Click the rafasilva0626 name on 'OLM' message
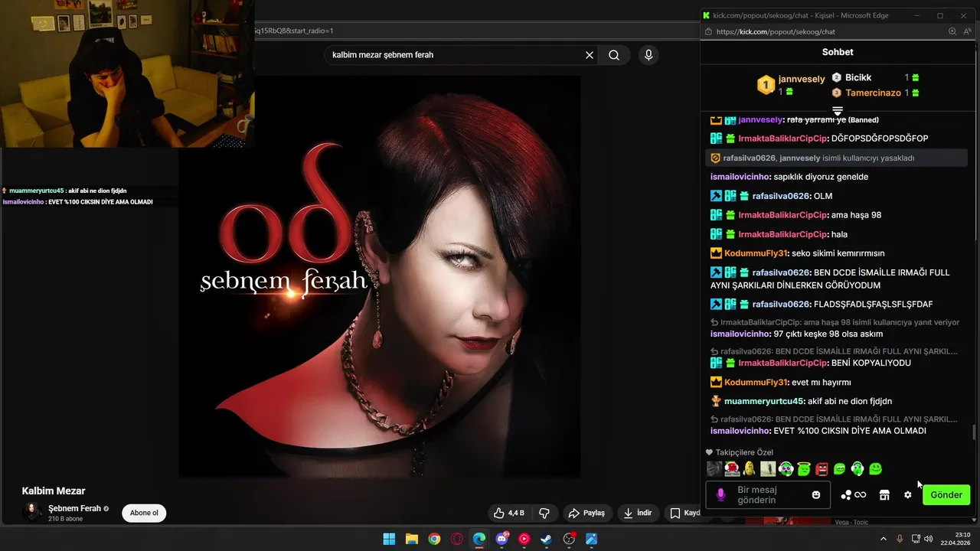The image size is (980, 551). tap(781, 196)
